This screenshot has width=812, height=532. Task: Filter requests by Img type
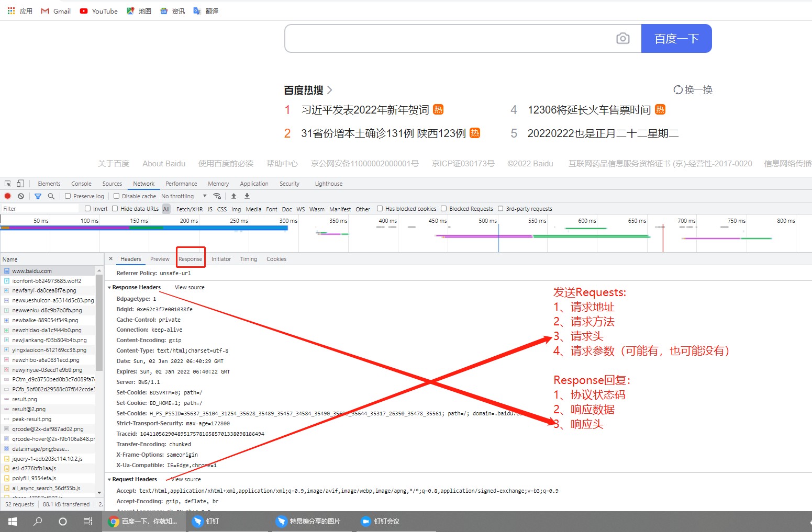click(236, 209)
